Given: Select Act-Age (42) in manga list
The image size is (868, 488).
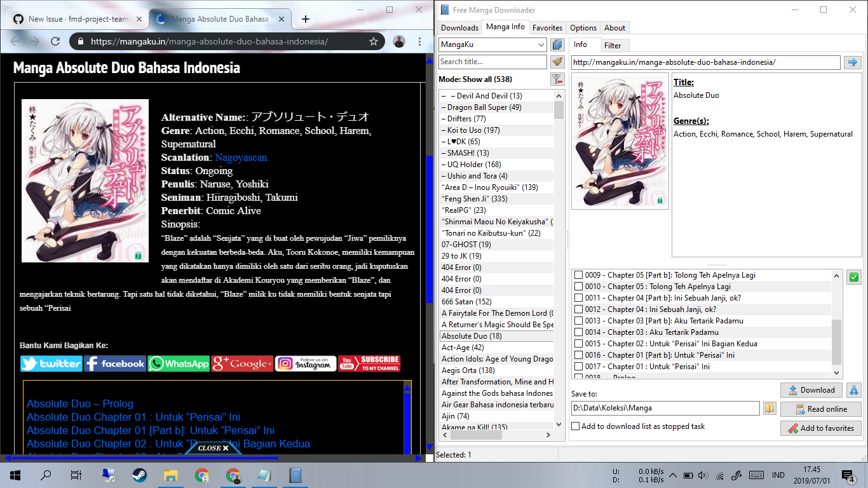Looking at the screenshot, I should [x=497, y=348].
